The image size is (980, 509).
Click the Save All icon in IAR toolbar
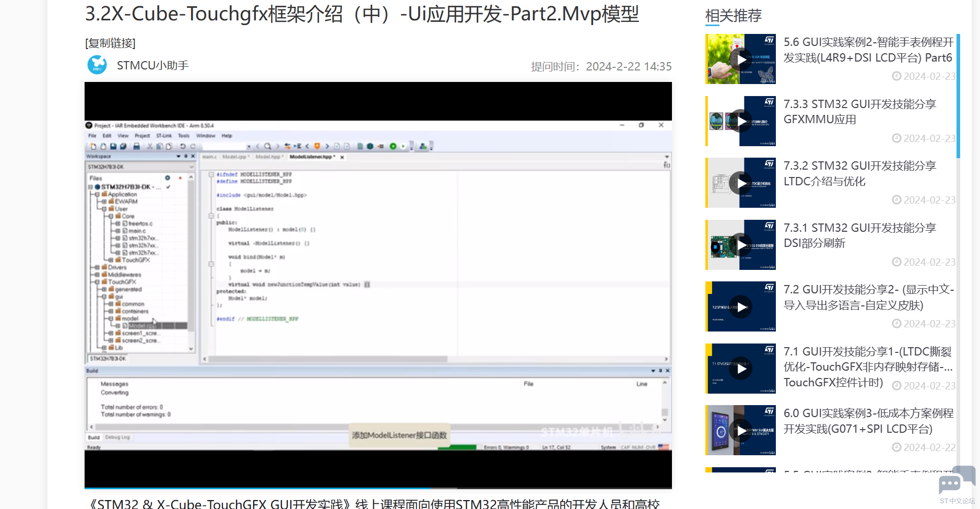pyautogui.click(x=123, y=147)
